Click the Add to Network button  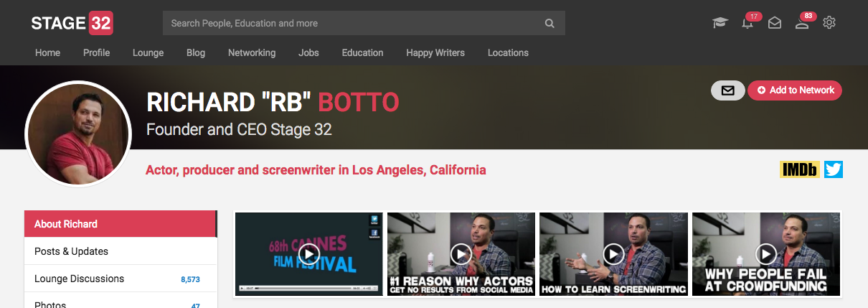pos(795,90)
